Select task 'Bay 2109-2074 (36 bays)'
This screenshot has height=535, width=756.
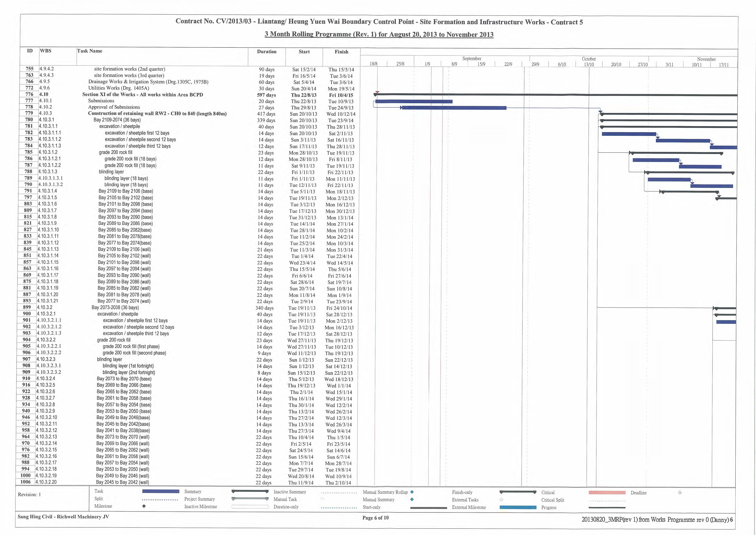[x=117, y=120]
